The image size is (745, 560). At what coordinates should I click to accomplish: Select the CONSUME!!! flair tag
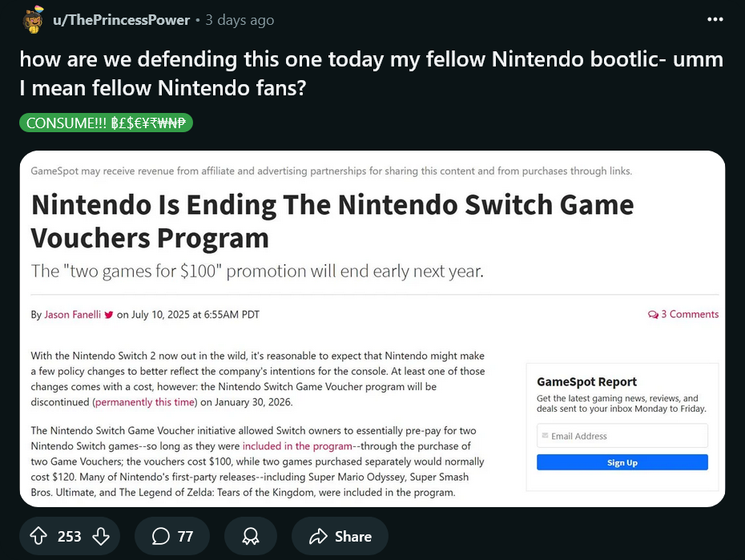click(x=106, y=123)
